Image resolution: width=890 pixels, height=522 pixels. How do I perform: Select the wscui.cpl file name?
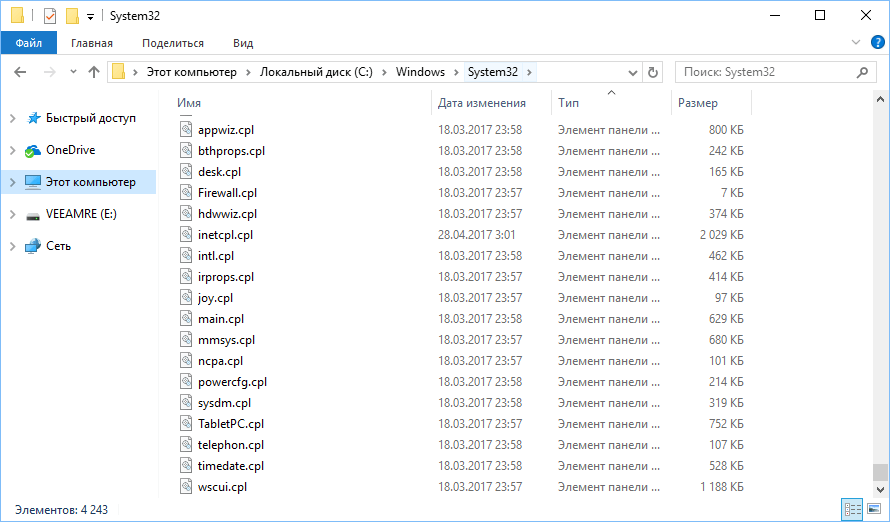point(222,487)
